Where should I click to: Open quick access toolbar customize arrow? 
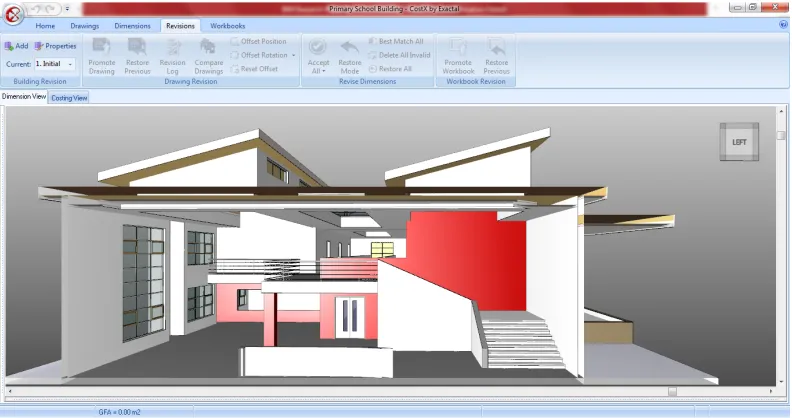point(68,9)
